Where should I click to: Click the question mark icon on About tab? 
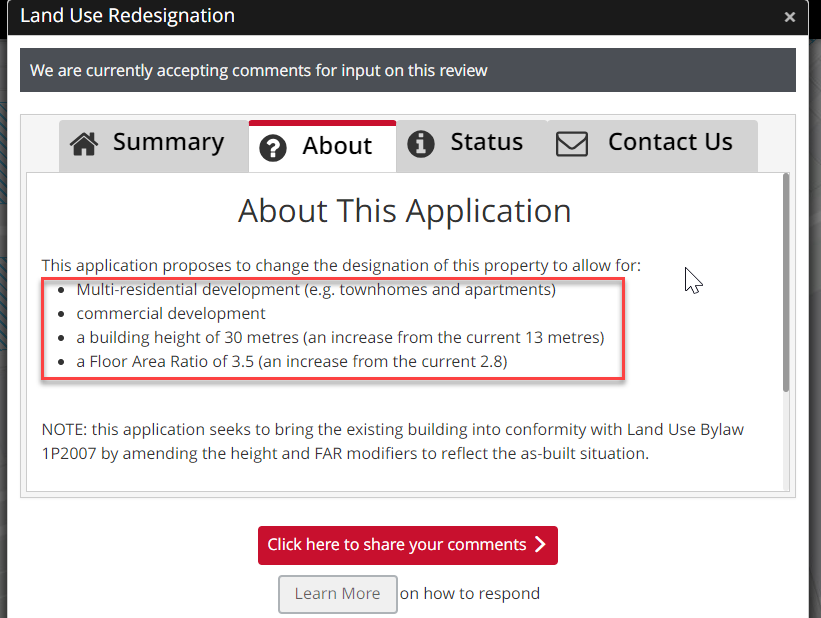point(272,148)
